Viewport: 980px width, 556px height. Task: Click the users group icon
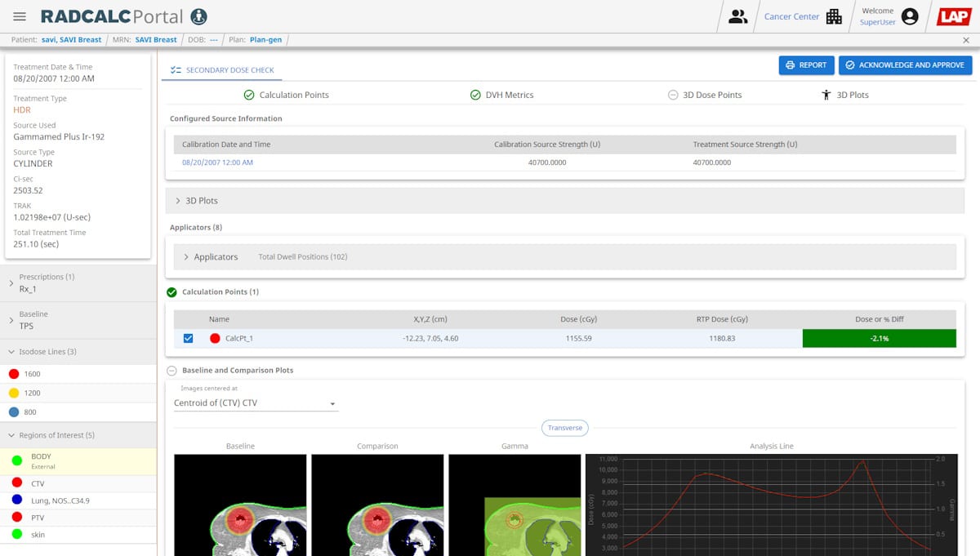(x=737, y=17)
